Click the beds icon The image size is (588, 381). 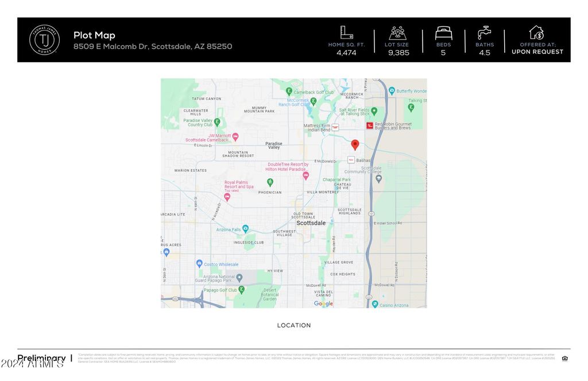click(444, 33)
